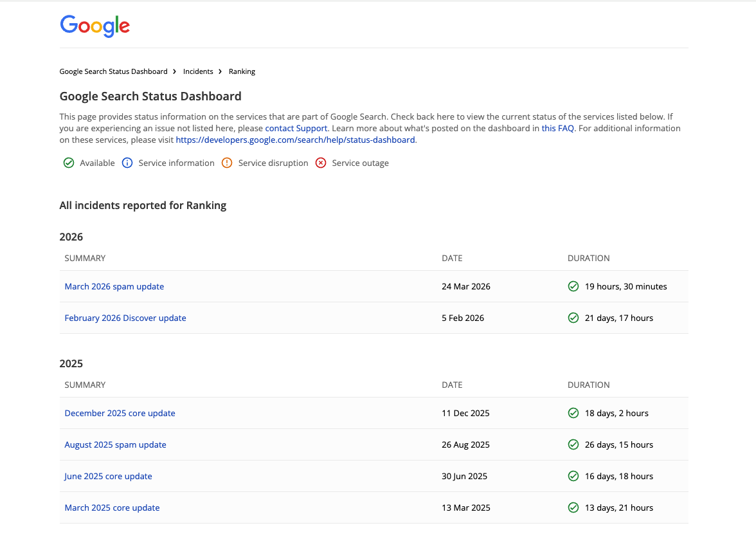The image size is (756, 539).
Task: Select Incidents in the breadcrumb trail
Action: pyautogui.click(x=198, y=71)
